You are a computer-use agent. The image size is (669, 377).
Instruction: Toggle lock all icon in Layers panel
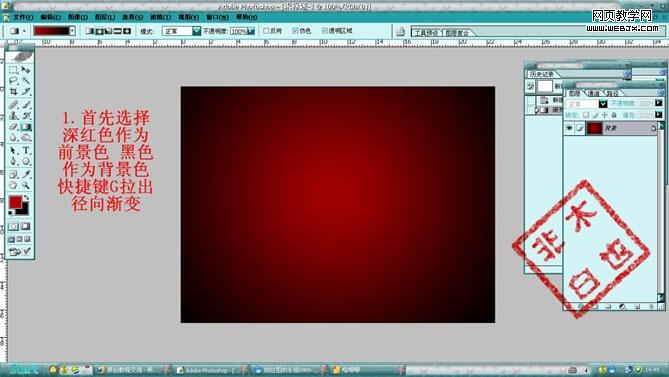614,115
